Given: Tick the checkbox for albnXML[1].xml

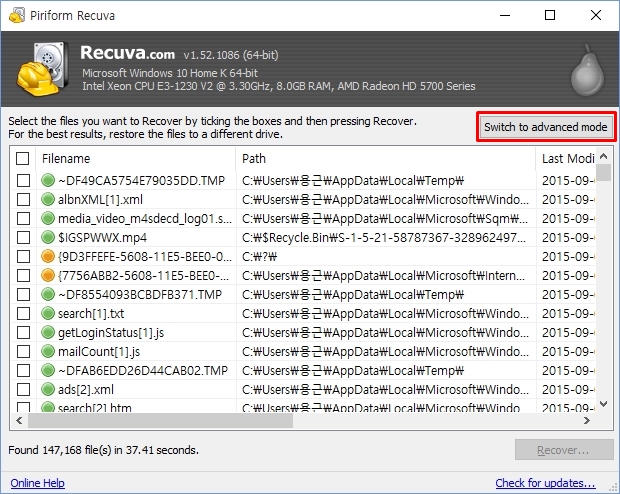Looking at the screenshot, I should (23, 199).
